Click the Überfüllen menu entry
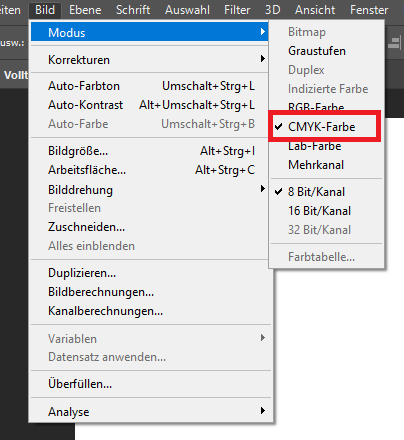Image resolution: width=404 pixels, height=440 pixels. (152, 384)
